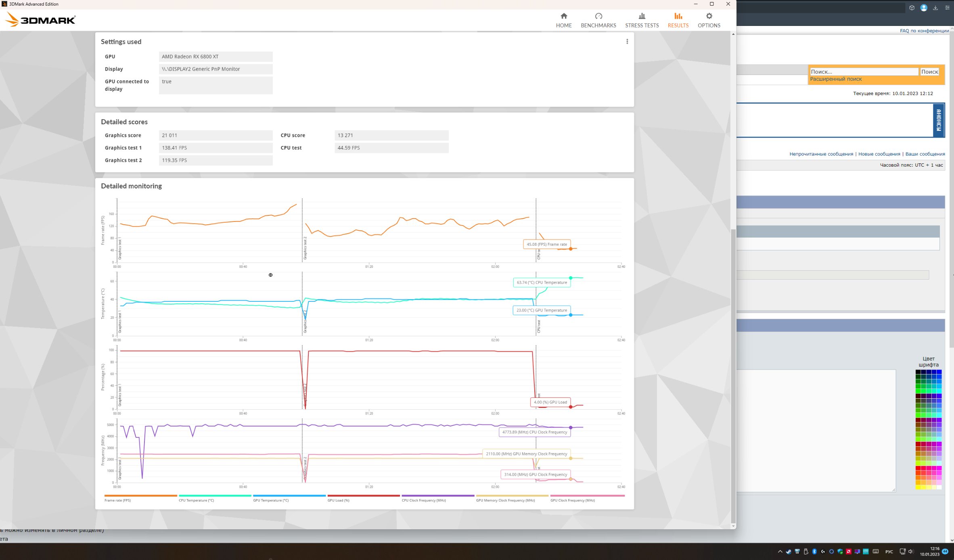Open the Расширенный поиск link
The image size is (954, 560).
(x=835, y=79)
